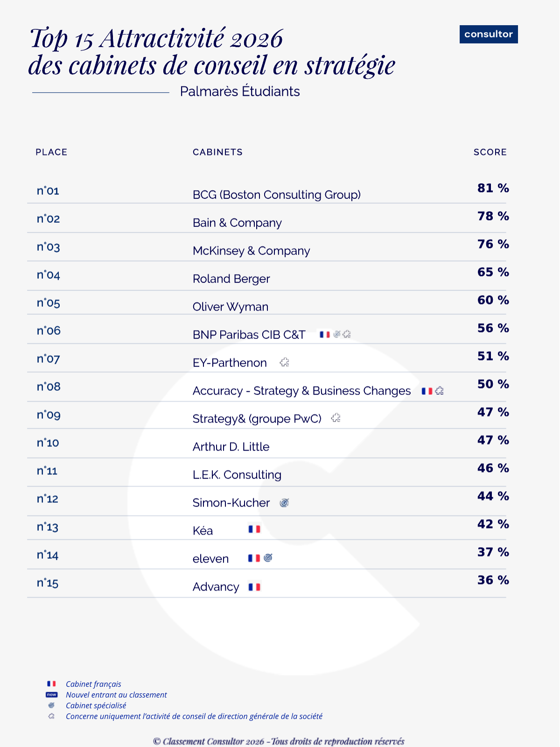This screenshot has width=560, height=747.
Task: Click the CABINETS column header
Action: point(217,152)
